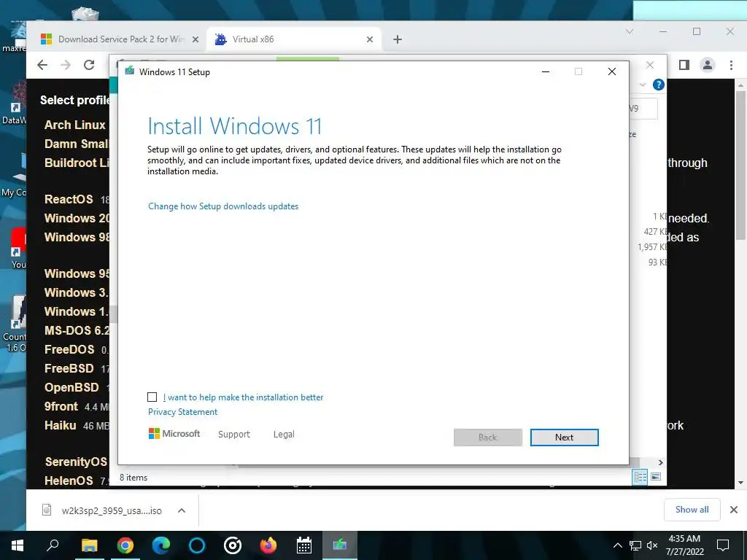
Task: Click the Microsoft logo in Setup footer
Action: tap(174, 433)
